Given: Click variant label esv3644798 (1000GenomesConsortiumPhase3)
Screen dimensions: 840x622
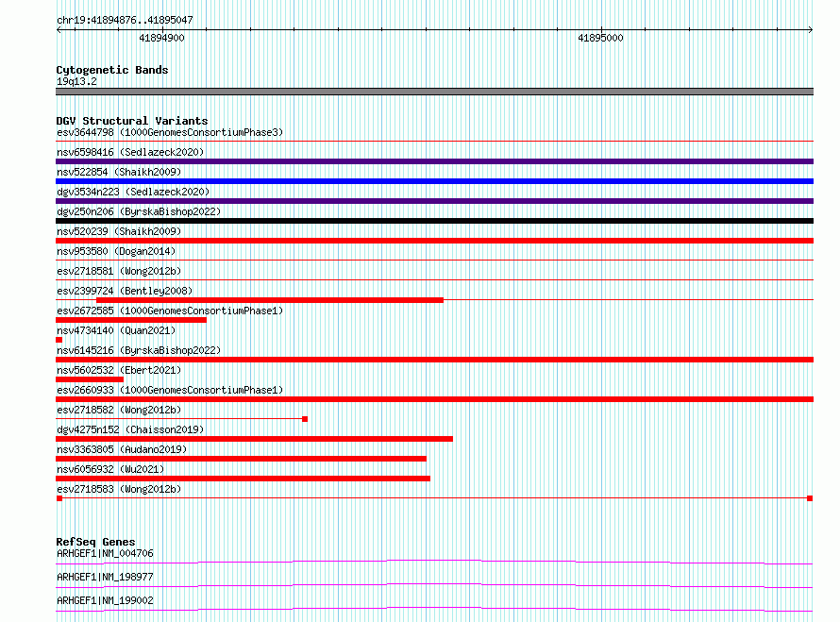Looking at the screenshot, I should [x=170, y=132].
